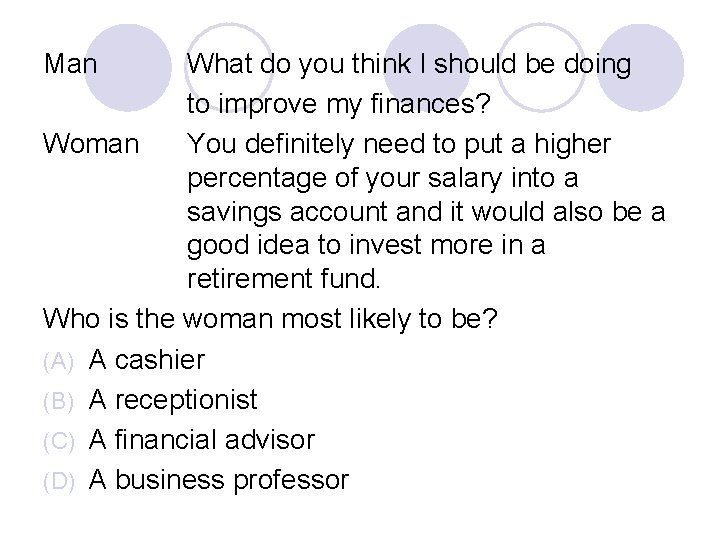Click the line starting "savings account and it would"
Screen dimensions: 720x540
click(x=426, y=213)
